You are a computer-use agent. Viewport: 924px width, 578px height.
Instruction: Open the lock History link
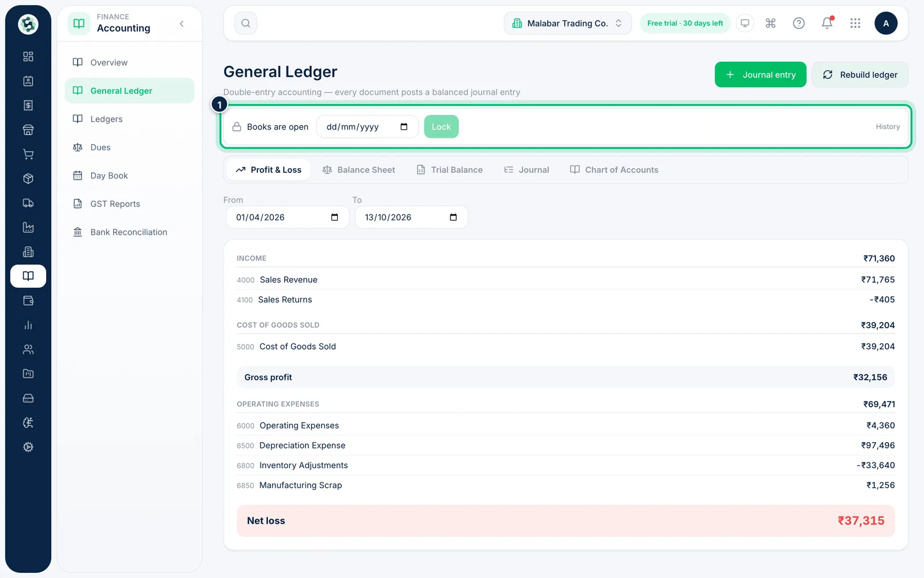[888, 127]
